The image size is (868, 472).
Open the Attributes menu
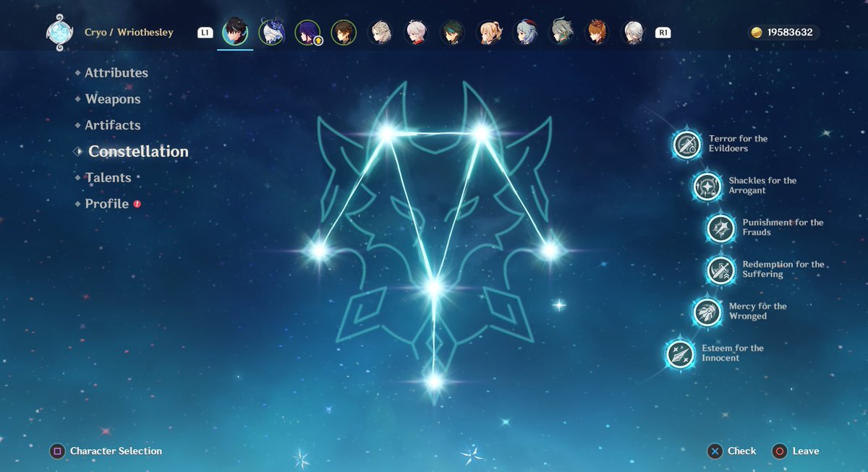[x=116, y=73]
